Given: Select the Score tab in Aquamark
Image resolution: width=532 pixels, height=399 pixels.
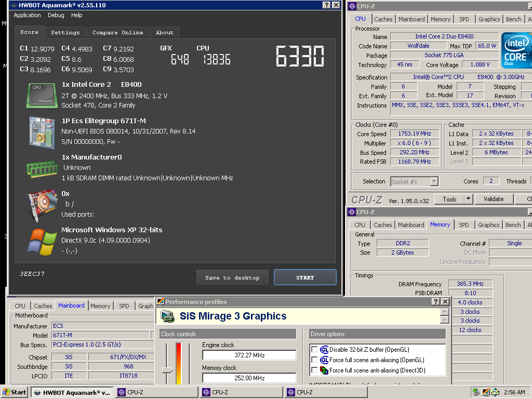Looking at the screenshot, I should click(x=29, y=32).
